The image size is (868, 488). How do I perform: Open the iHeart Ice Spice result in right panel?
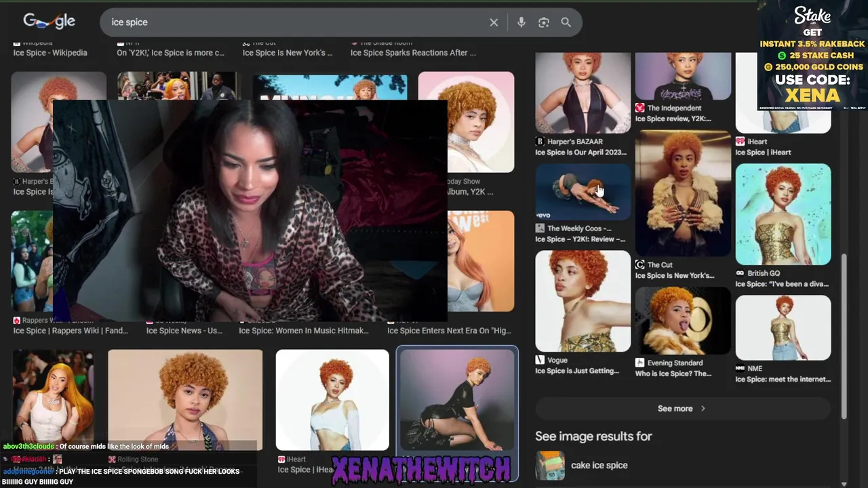point(763,152)
